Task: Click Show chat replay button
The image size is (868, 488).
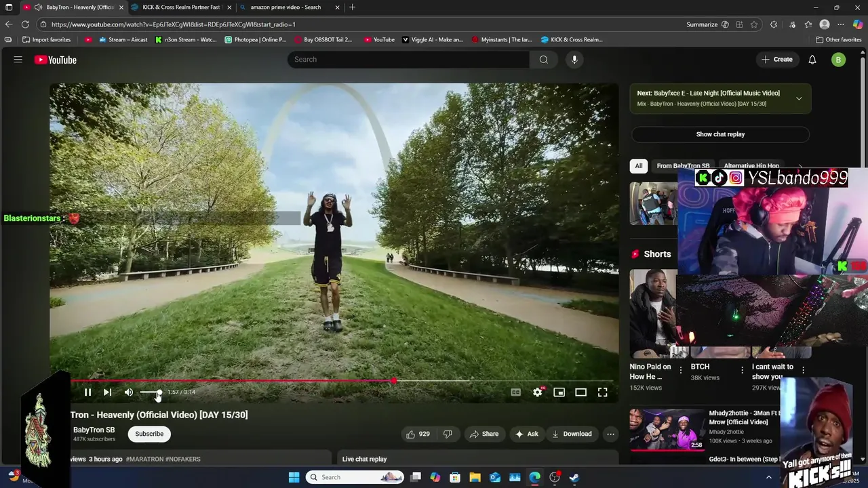Action: tap(720, 134)
